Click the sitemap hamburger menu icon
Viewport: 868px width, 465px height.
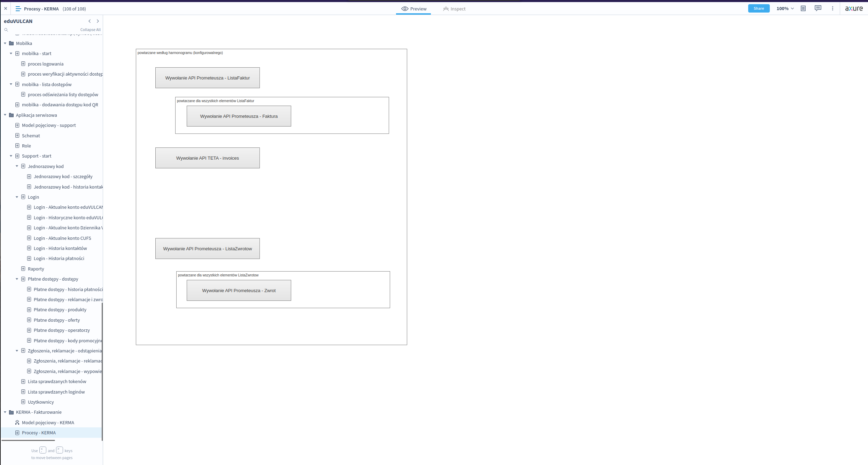pyautogui.click(x=18, y=9)
